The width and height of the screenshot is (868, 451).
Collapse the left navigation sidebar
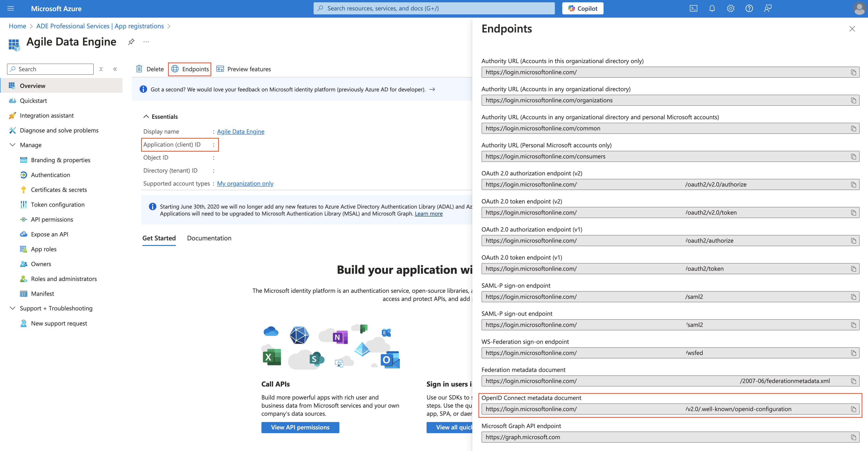click(x=115, y=69)
